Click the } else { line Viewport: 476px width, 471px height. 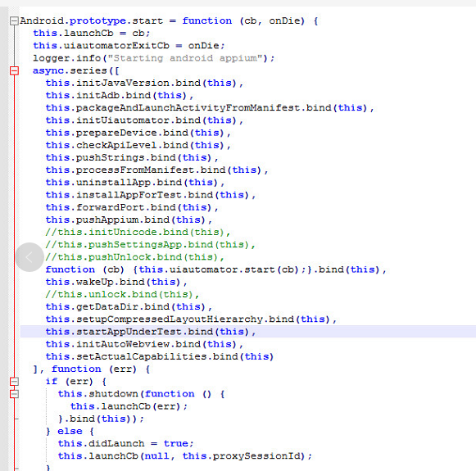click(x=70, y=431)
